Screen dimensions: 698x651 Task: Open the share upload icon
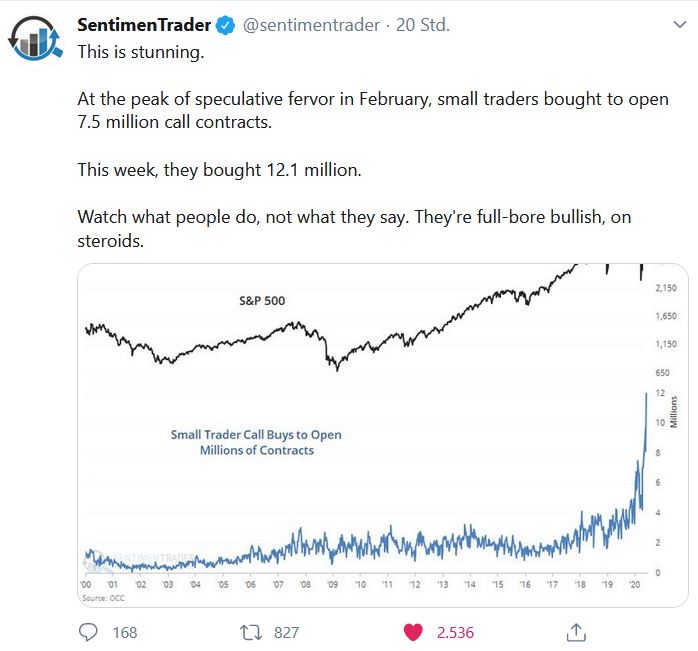click(576, 632)
